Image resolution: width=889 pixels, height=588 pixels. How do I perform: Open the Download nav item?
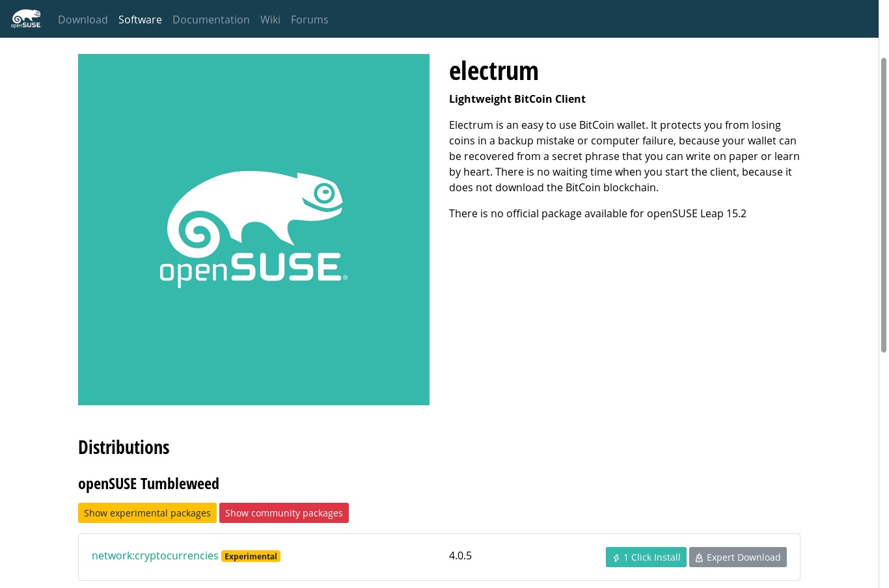pos(83,20)
